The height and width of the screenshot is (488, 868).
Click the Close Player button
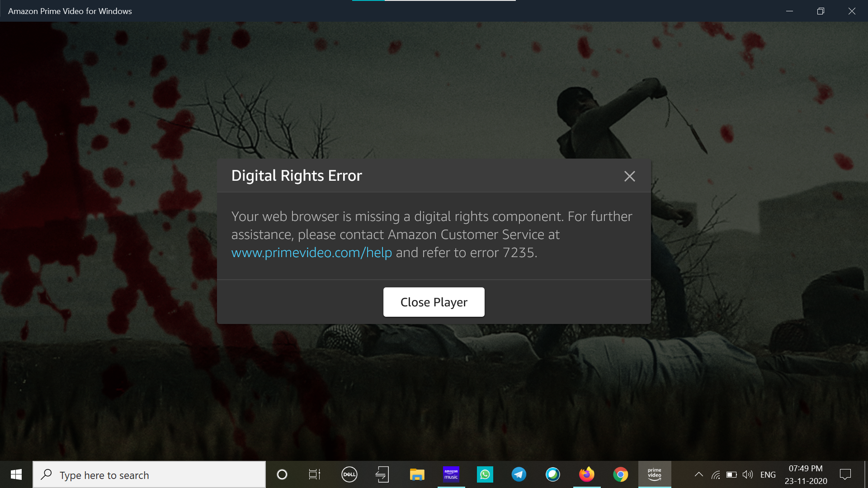click(x=434, y=302)
